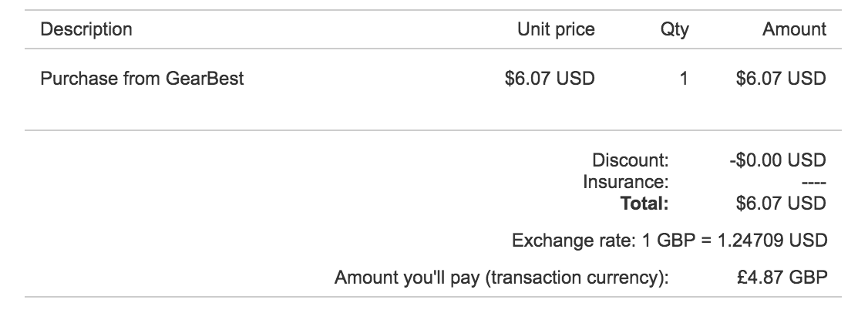Click the £4.87 GBP amount
This screenshot has width=868, height=313.
(x=782, y=277)
